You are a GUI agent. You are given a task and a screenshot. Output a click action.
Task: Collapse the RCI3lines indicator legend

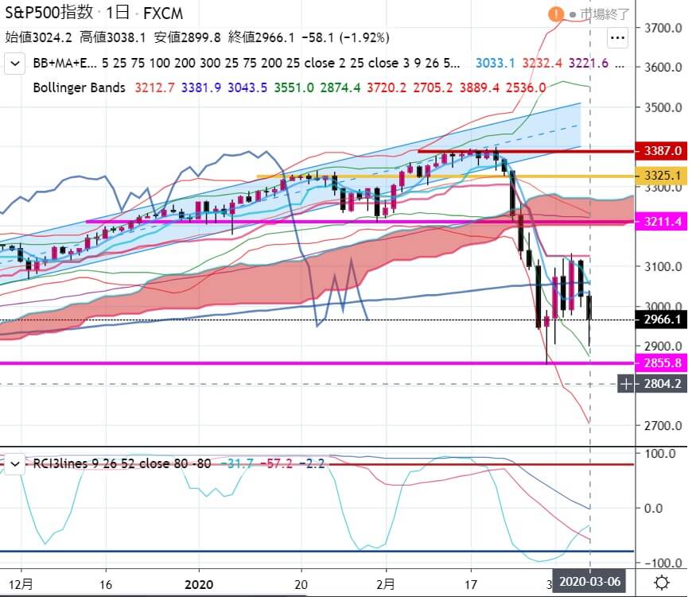(15, 464)
